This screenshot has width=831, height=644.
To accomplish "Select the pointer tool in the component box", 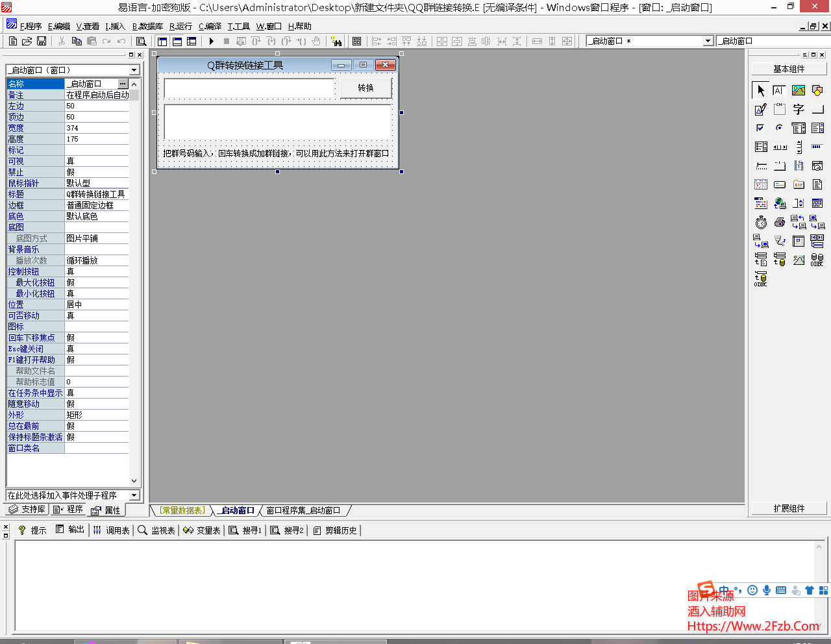I will click(x=761, y=90).
